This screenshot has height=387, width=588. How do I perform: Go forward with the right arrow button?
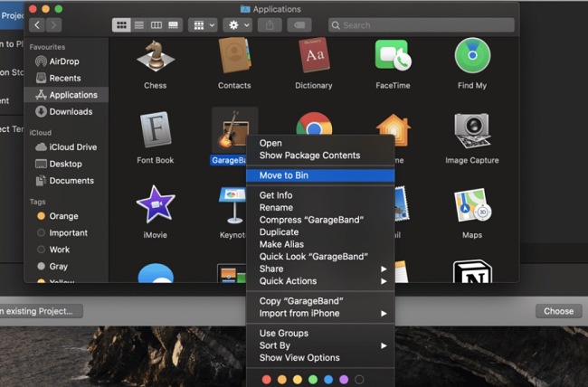click(x=53, y=25)
